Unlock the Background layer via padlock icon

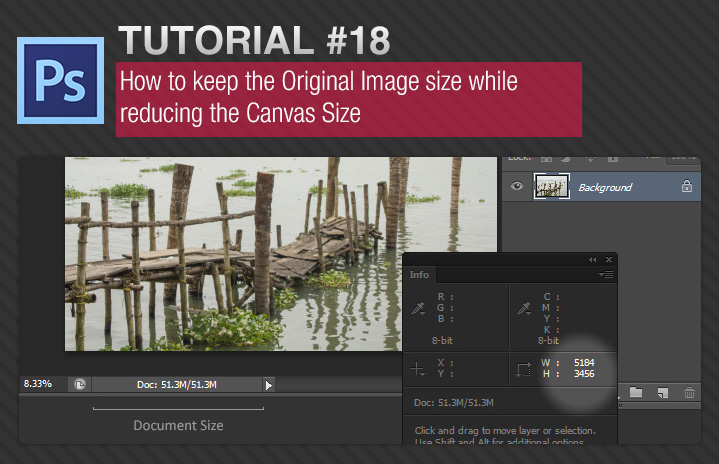coord(686,187)
